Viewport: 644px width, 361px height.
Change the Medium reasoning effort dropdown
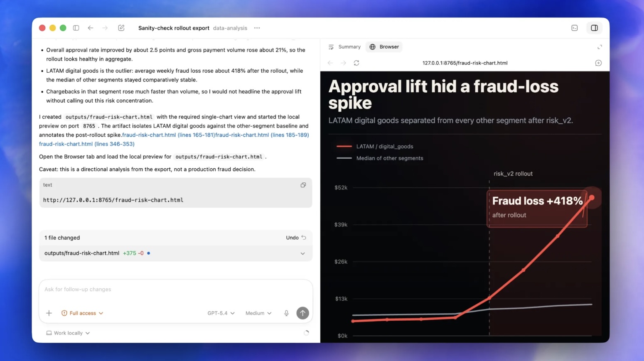tap(258, 313)
